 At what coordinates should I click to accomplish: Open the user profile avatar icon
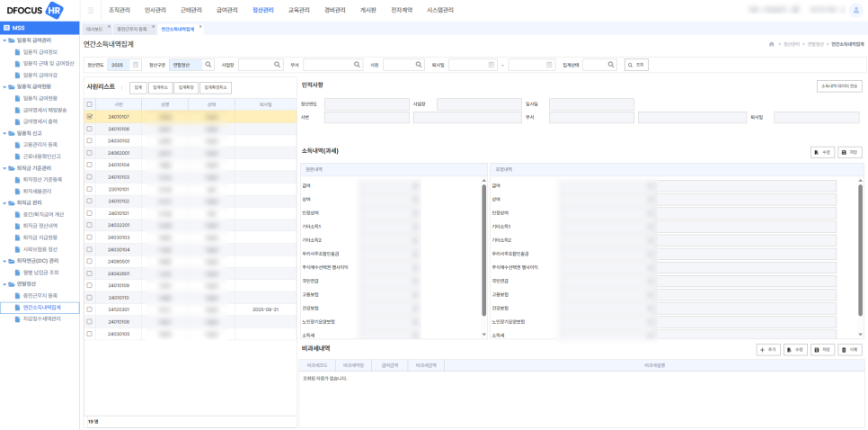pyautogui.click(x=855, y=10)
